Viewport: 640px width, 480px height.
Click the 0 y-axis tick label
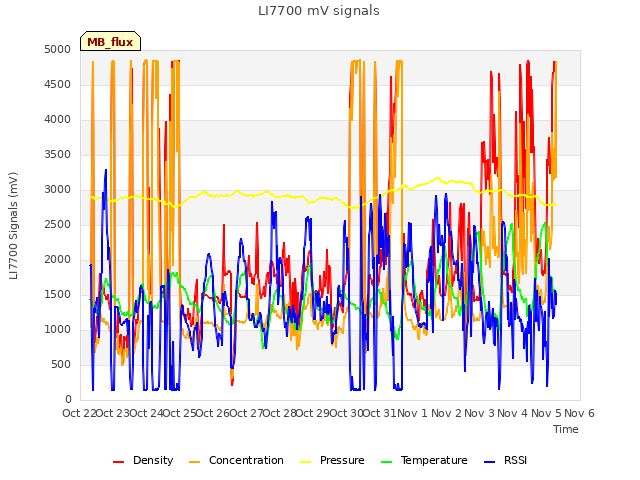68,400
